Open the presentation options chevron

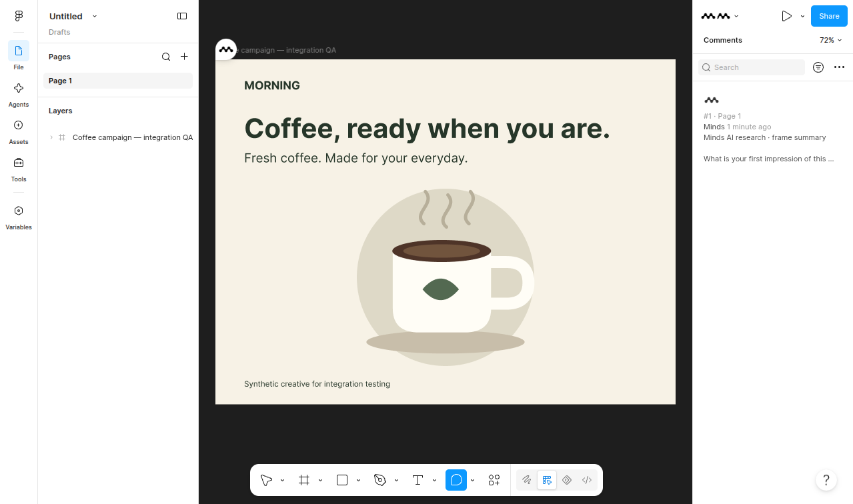click(x=802, y=16)
